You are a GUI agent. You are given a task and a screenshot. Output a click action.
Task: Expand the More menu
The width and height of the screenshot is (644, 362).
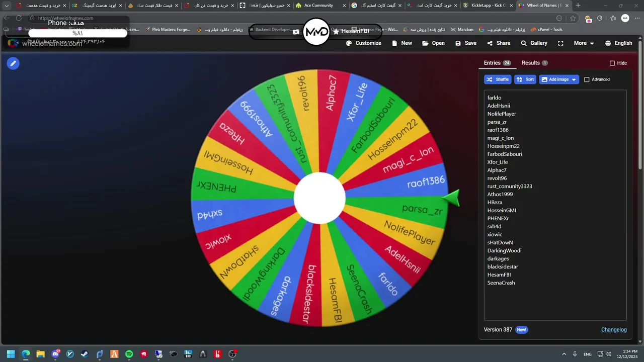[x=584, y=43]
